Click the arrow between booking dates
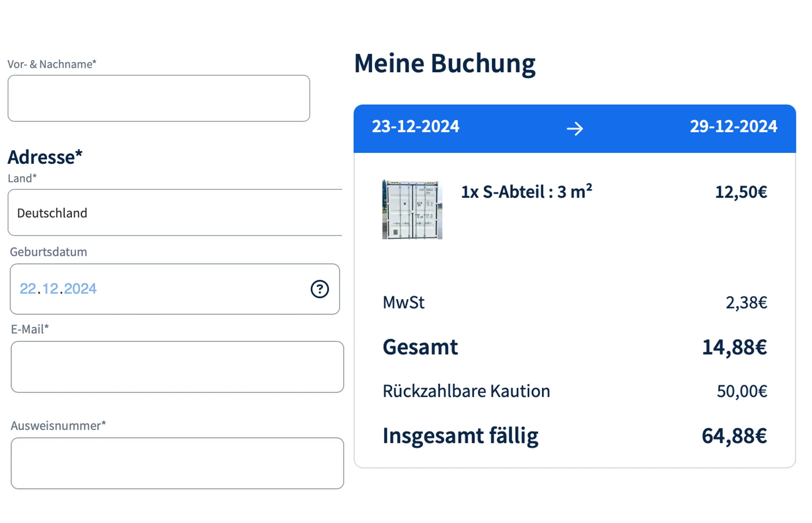The image size is (812, 523). click(x=574, y=129)
